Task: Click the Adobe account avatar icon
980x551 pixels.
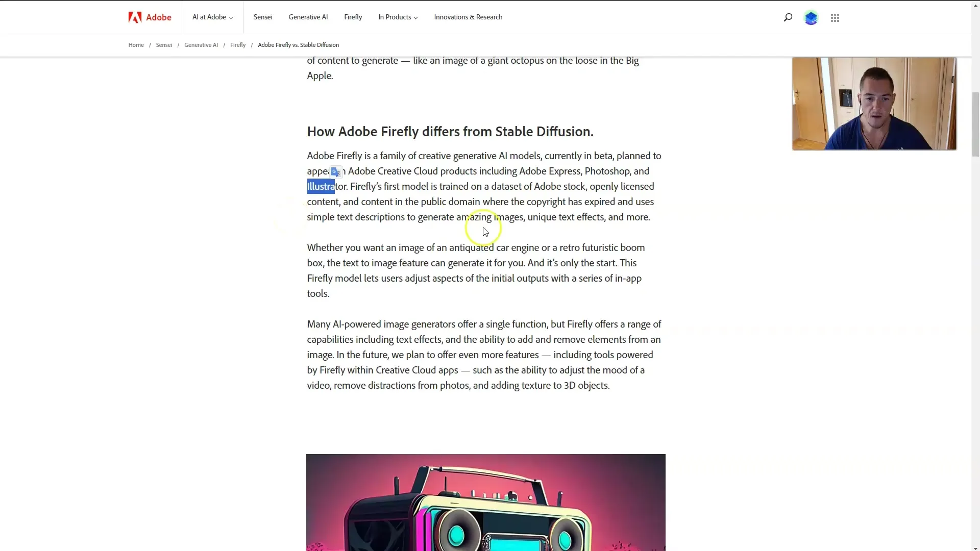Action: point(811,17)
